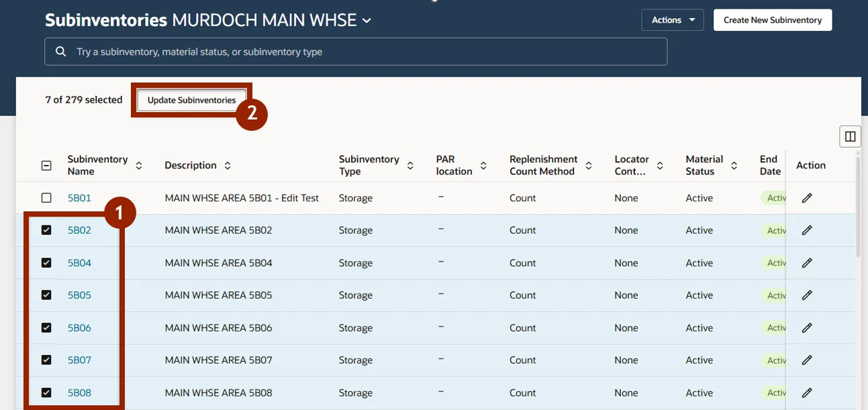Click the Create New Subinventory button

pyautogui.click(x=772, y=20)
